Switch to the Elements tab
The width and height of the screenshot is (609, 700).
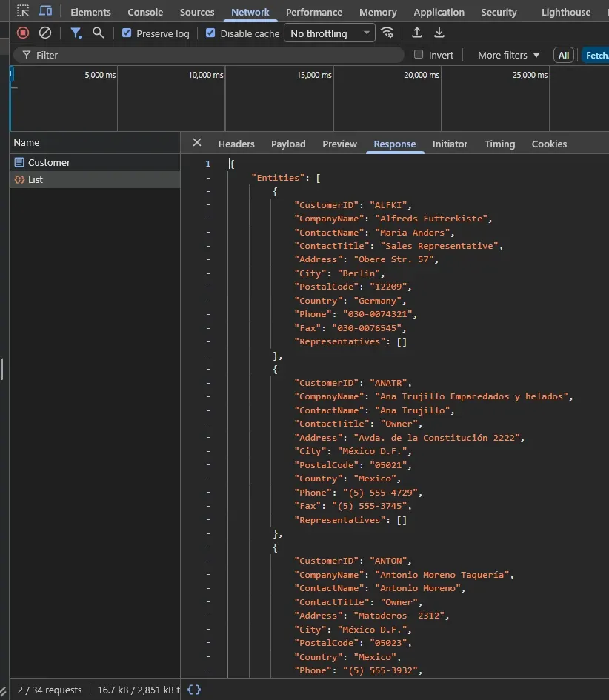tap(90, 12)
